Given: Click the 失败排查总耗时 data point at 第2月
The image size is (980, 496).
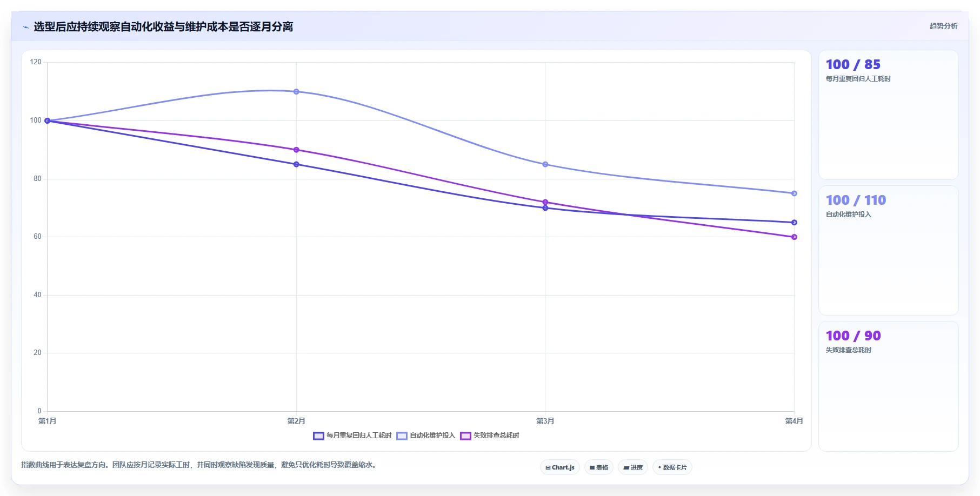Looking at the screenshot, I should pos(296,150).
